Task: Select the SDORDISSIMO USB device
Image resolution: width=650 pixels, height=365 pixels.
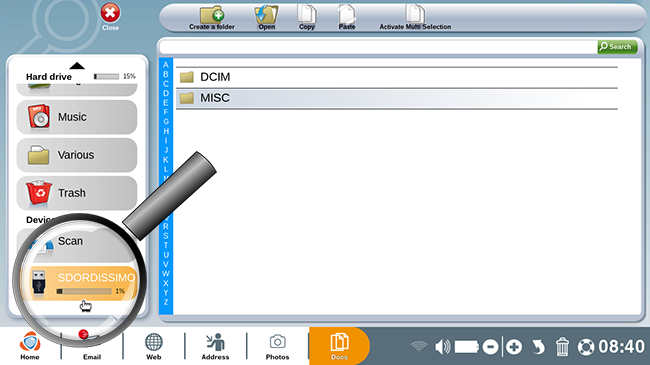Action: [79, 283]
